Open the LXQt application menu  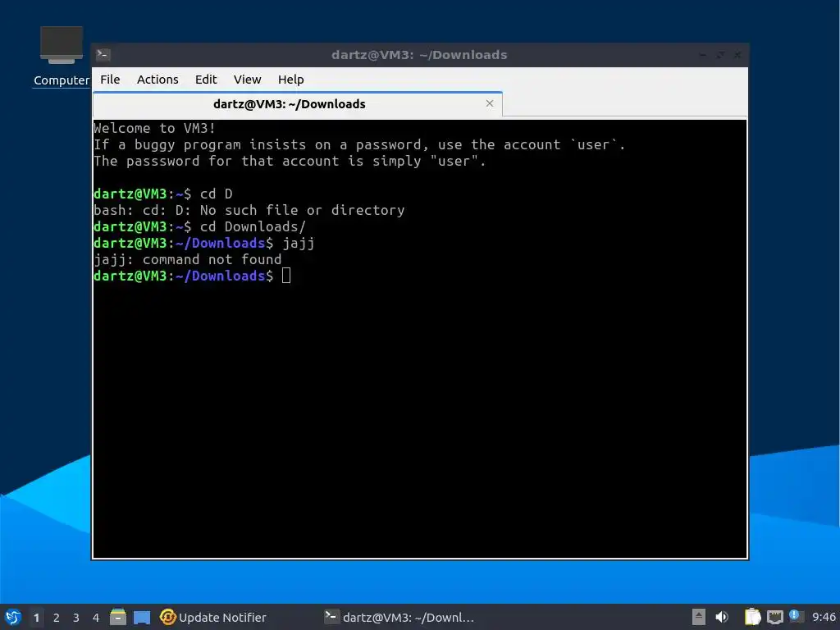click(13, 617)
